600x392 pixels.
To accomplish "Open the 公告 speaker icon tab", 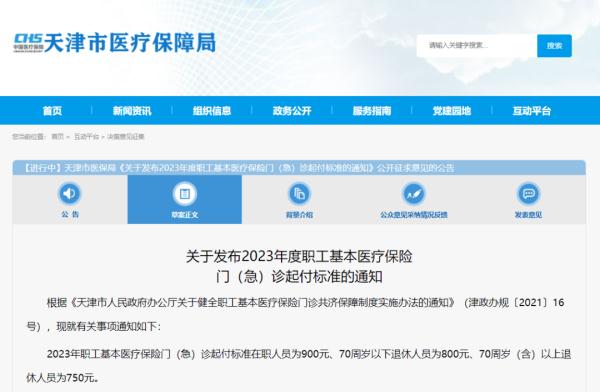I will pos(69,193).
